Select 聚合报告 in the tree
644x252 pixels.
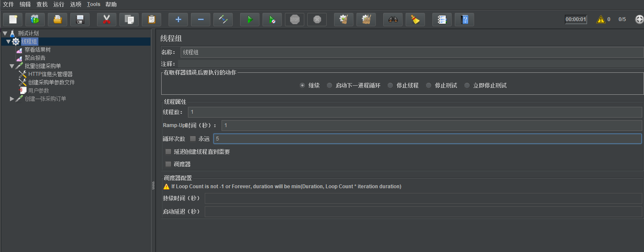coord(35,58)
